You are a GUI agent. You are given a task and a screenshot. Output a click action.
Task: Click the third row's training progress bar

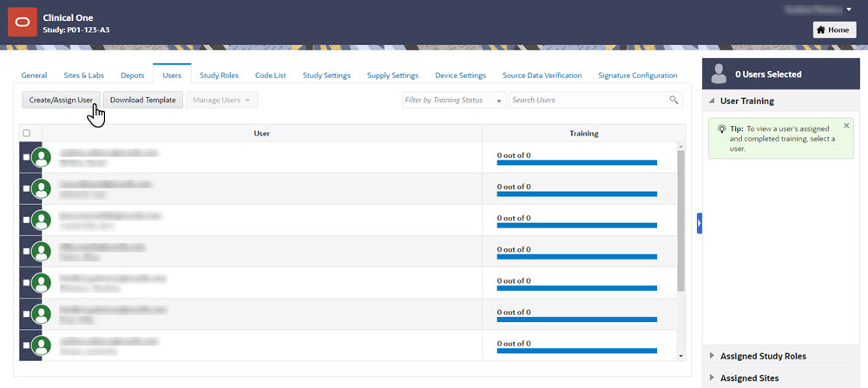click(577, 226)
